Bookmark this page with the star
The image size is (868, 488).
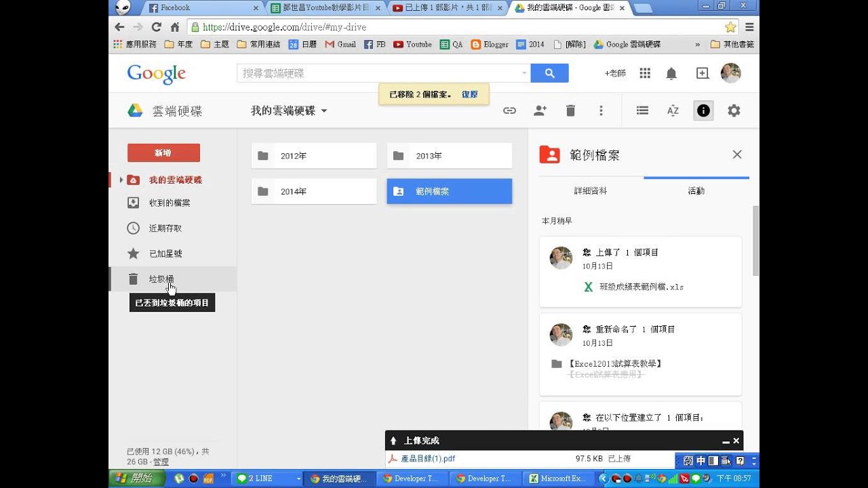point(730,27)
